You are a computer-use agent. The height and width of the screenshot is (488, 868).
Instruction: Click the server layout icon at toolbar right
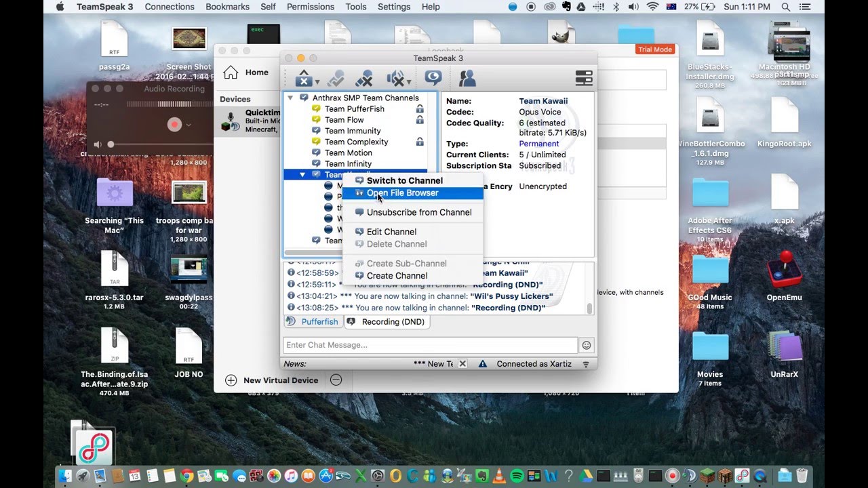pos(584,79)
